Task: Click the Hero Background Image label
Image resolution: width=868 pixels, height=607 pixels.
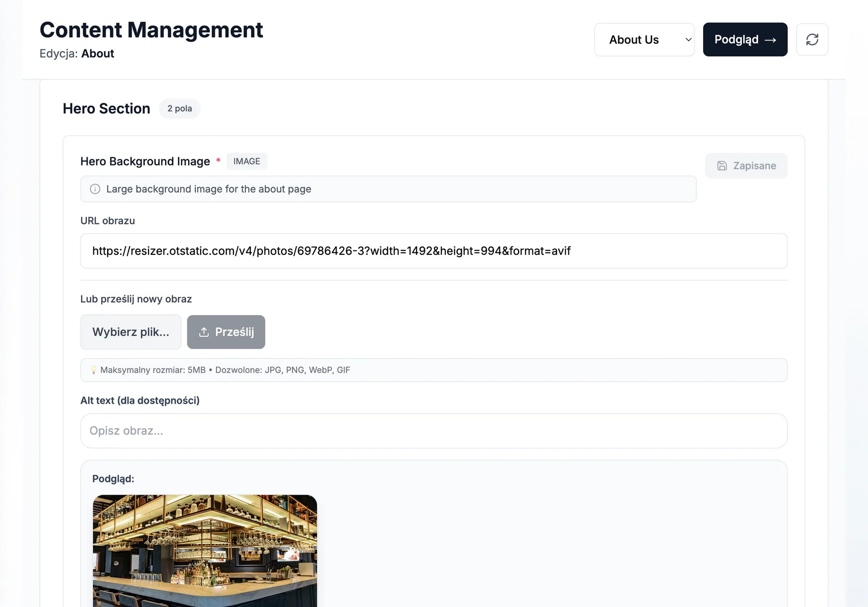Action: 145,161
